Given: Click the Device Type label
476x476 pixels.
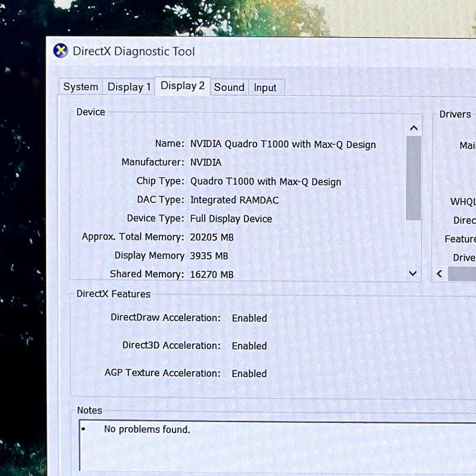Looking at the screenshot, I should [155, 218].
